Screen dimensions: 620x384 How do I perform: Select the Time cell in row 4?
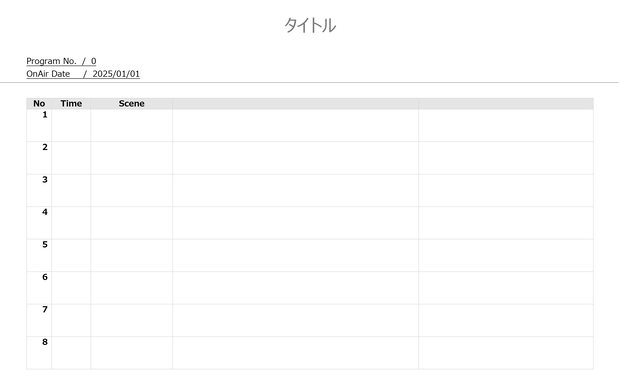(x=71, y=223)
